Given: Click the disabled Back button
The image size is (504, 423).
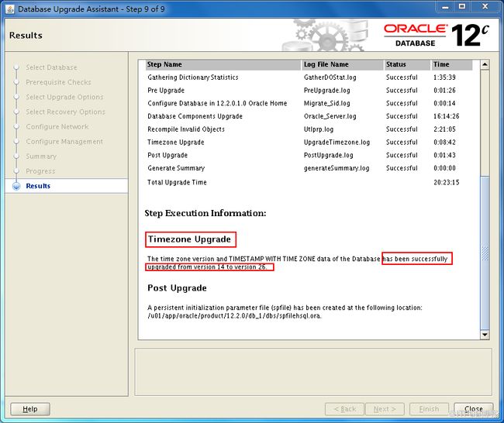Looking at the screenshot, I should (x=344, y=409).
